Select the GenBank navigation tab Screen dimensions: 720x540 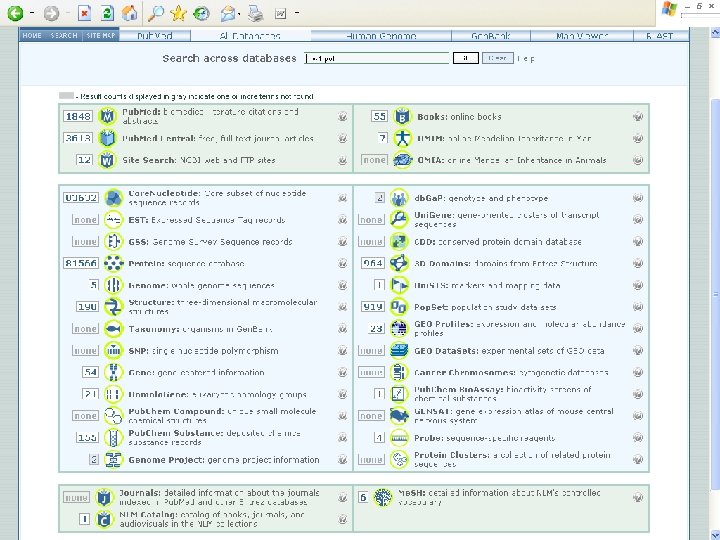490,35
